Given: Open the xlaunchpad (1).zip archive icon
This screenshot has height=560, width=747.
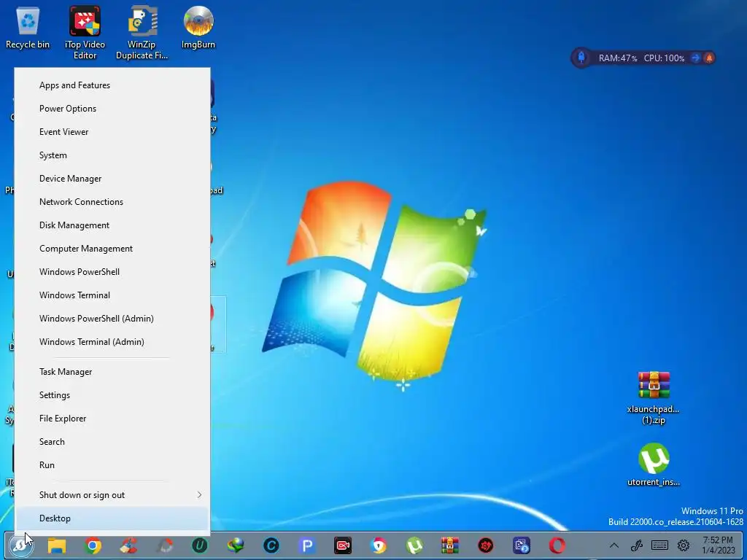Looking at the screenshot, I should 654,398.
